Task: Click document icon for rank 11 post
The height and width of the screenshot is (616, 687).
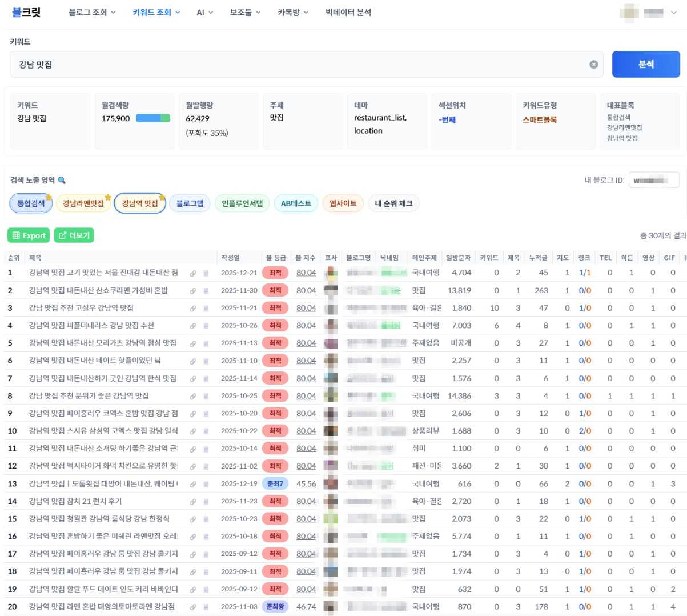Action: (x=206, y=449)
